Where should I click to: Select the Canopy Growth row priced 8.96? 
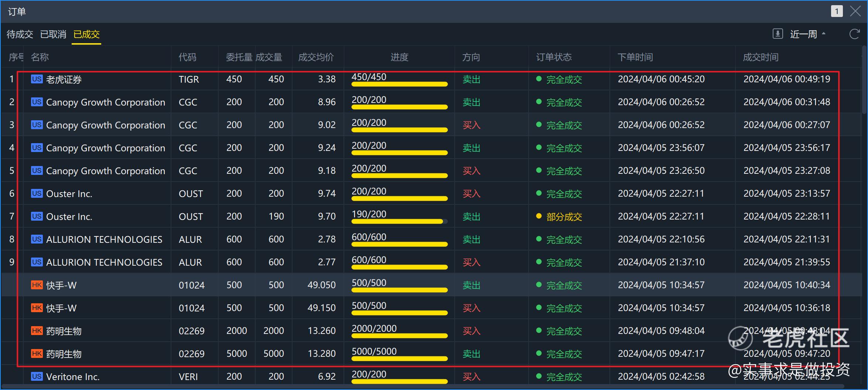point(431,102)
